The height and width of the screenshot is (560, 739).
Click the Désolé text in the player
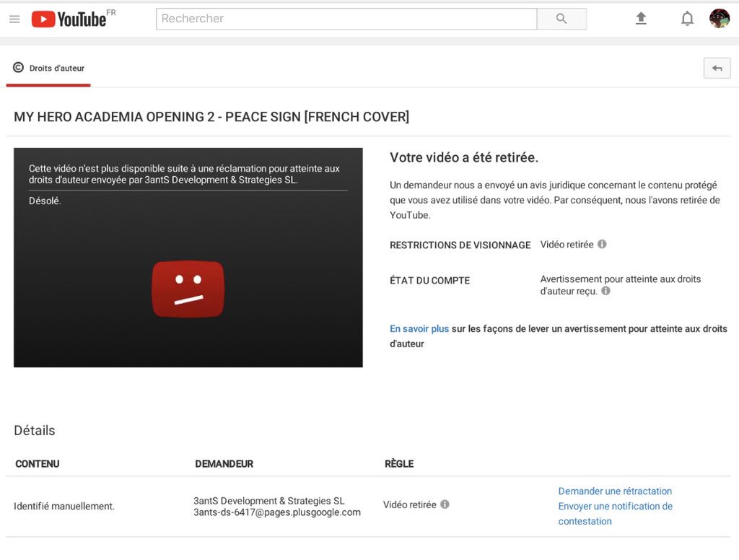(x=45, y=201)
